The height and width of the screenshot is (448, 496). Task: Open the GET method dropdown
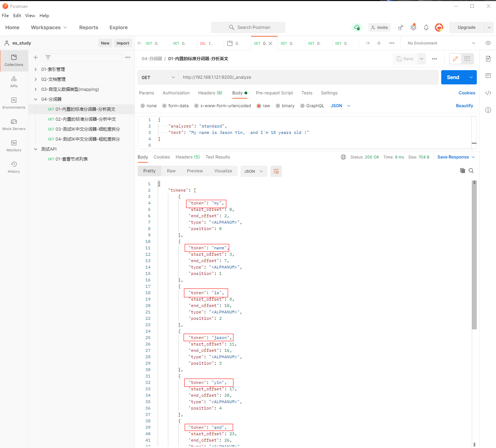(x=158, y=77)
